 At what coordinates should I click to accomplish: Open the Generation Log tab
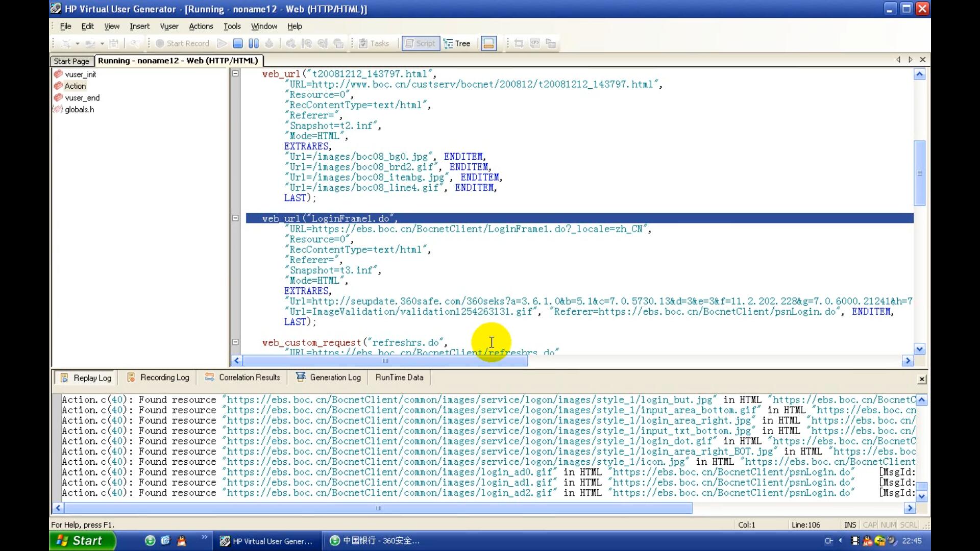tap(329, 378)
